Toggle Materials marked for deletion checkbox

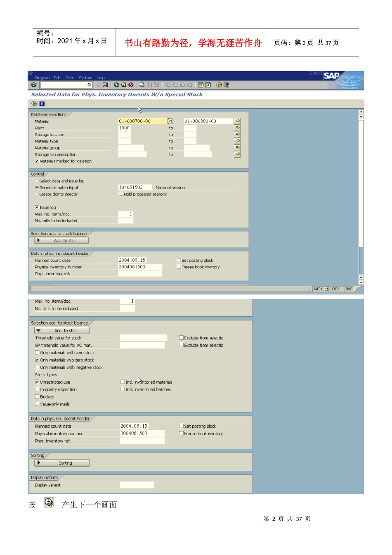coord(37,161)
